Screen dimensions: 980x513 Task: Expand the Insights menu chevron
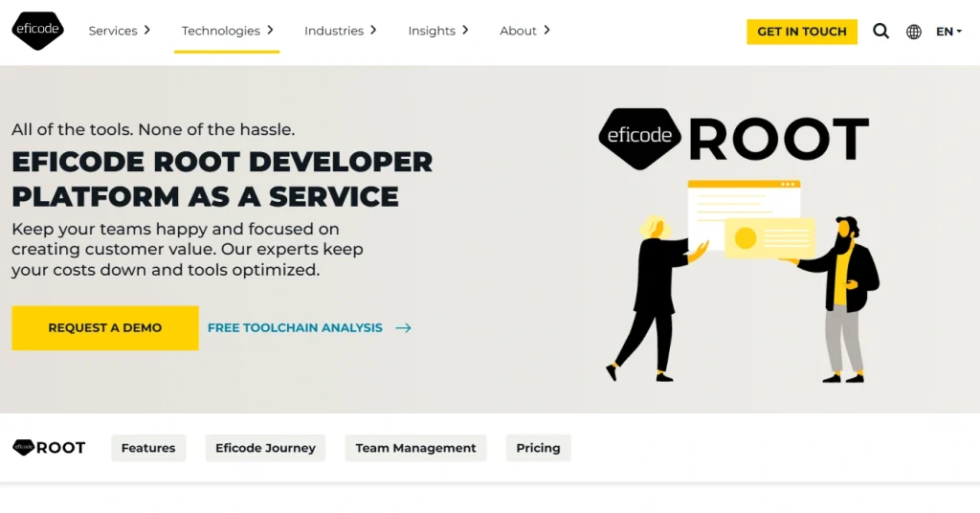coord(465,30)
